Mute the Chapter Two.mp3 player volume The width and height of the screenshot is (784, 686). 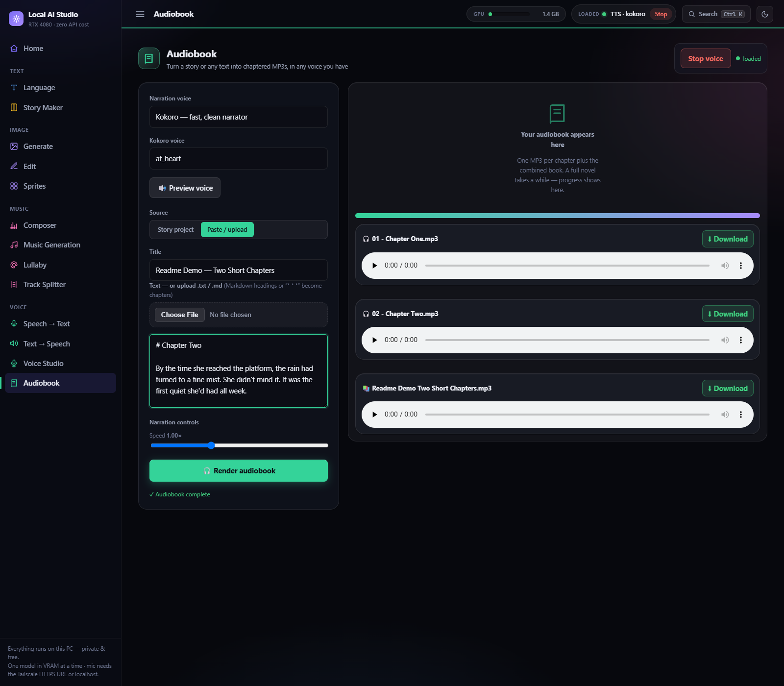click(725, 340)
